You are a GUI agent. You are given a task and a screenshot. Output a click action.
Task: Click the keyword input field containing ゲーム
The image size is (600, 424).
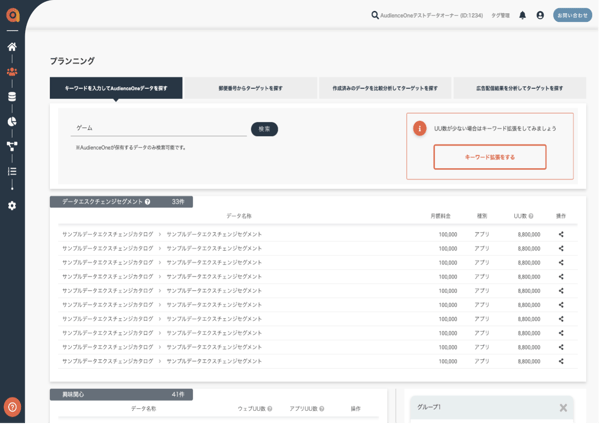160,129
